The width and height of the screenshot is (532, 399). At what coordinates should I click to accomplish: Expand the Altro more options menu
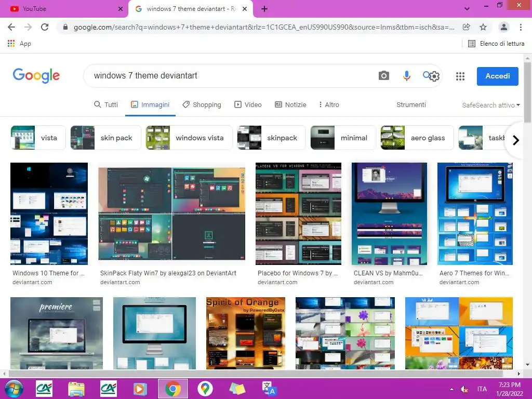coord(329,104)
